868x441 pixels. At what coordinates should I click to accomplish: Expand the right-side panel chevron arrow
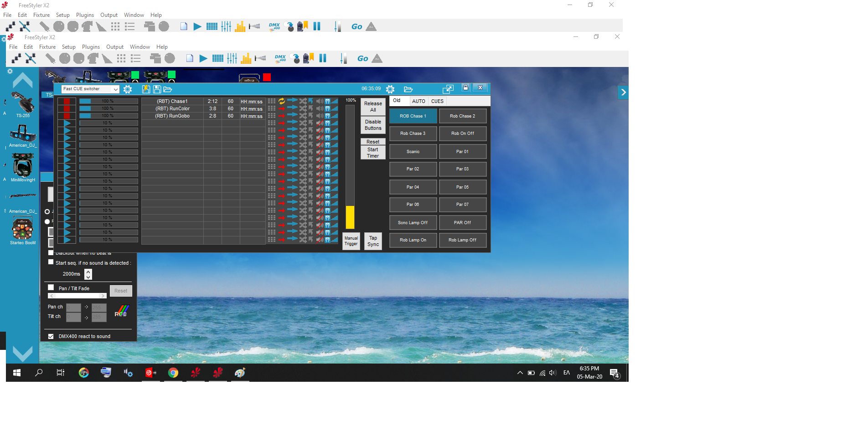(623, 92)
